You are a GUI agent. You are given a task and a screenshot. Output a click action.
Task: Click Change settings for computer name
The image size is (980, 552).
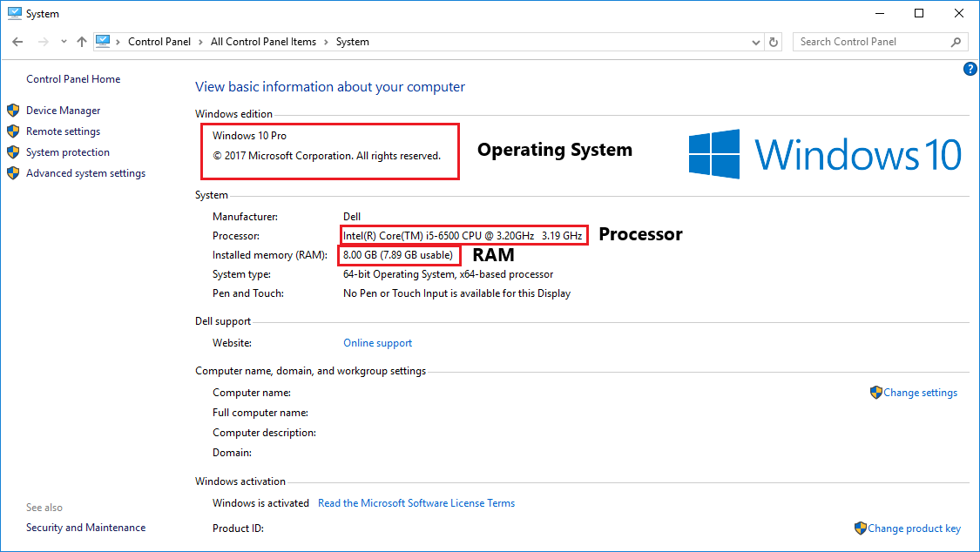click(x=920, y=393)
